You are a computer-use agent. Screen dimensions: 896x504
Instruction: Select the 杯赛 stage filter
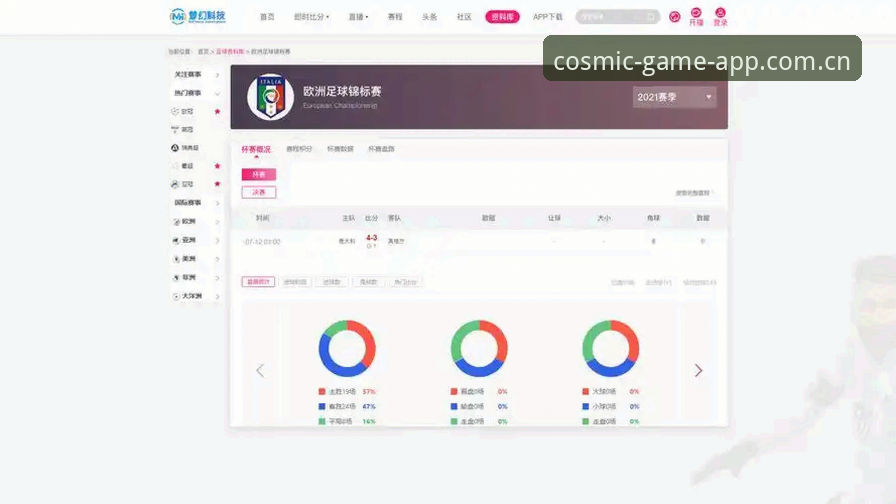click(x=259, y=174)
